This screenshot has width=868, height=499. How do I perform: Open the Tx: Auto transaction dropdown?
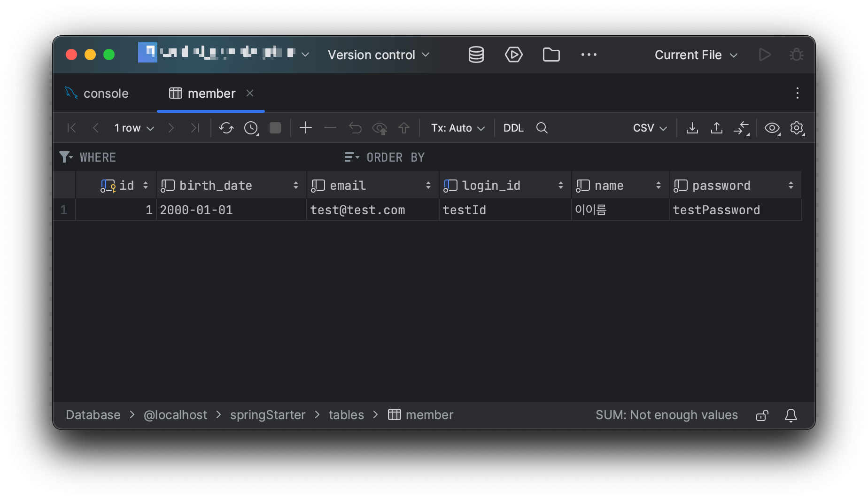458,128
